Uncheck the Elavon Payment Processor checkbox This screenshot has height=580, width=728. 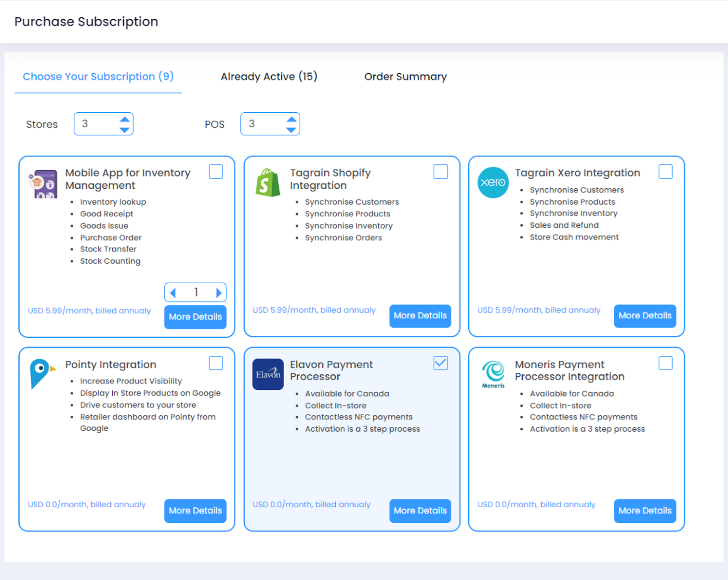click(x=440, y=363)
